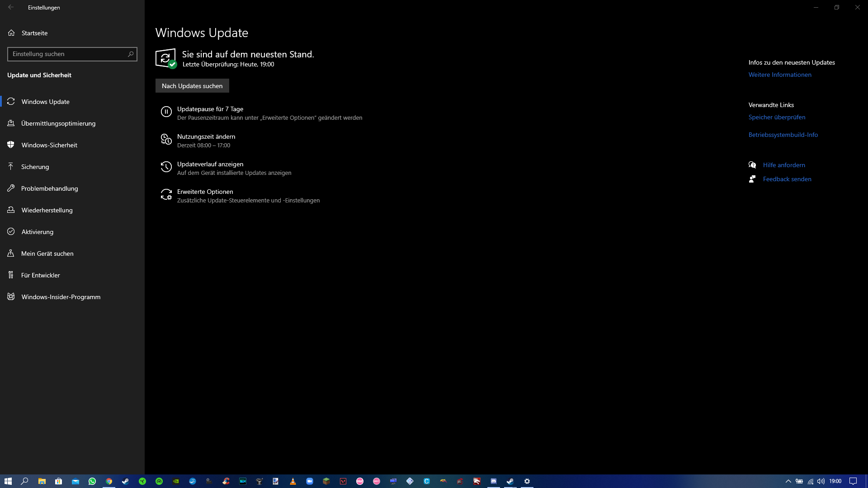The height and width of the screenshot is (488, 868).
Task: Launch Valorant from the taskbar
Action: coord(343,481)
